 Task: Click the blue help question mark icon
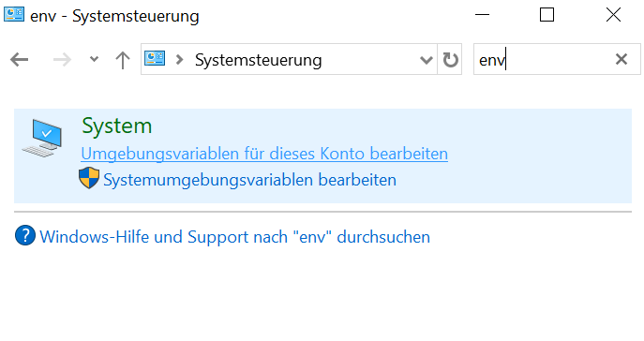25,235
